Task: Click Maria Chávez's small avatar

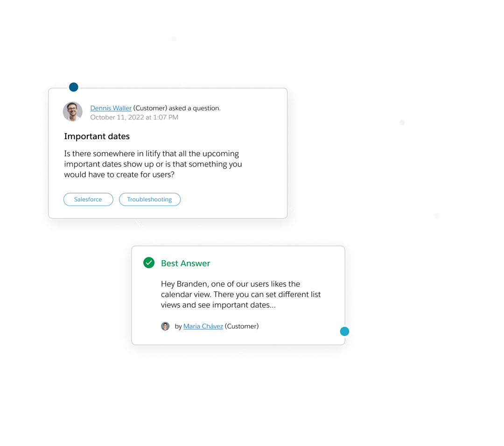Action: pos(165,326)
